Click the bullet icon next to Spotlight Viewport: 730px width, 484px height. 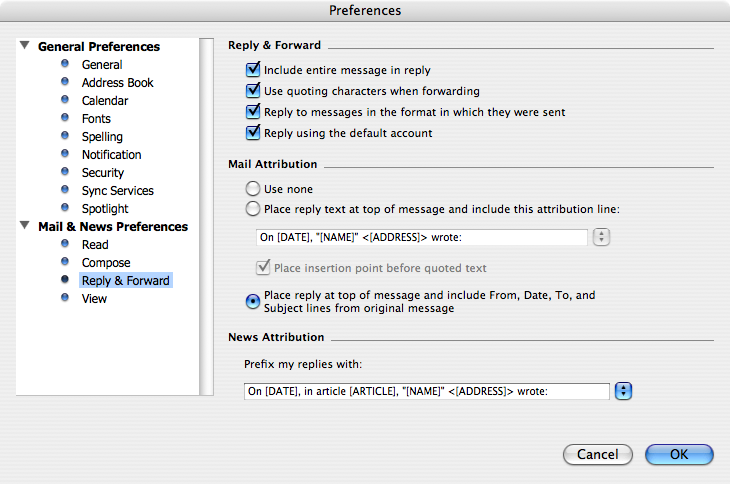(65, 208)
